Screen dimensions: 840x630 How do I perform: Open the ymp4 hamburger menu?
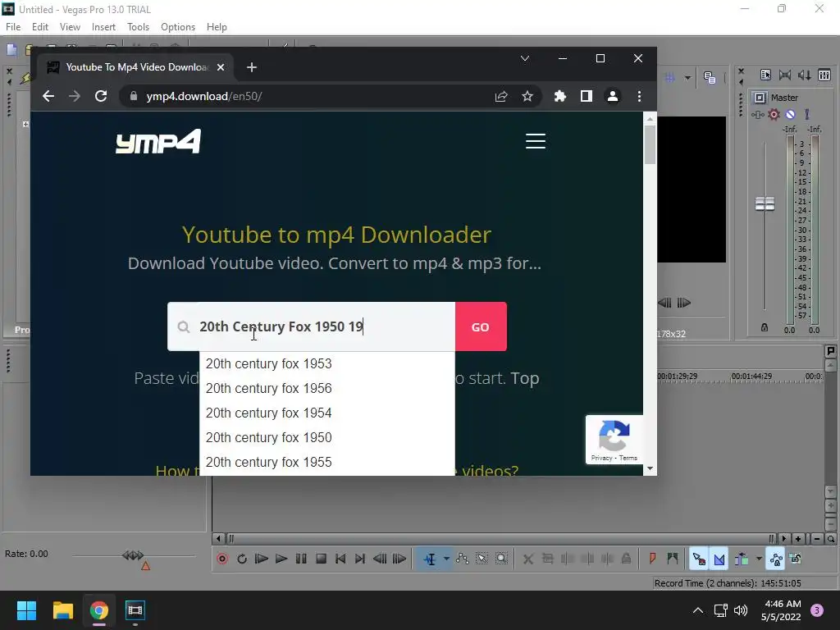[535, 141]
